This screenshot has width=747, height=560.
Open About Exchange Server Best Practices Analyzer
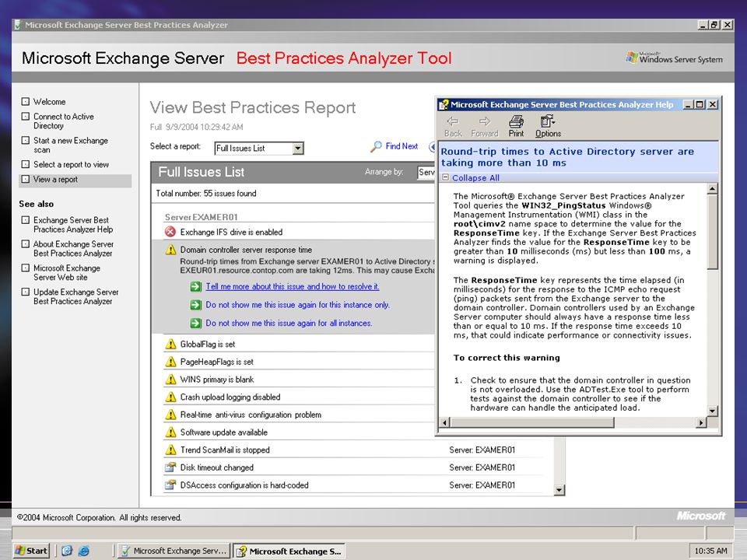click(x=73, y=249)
